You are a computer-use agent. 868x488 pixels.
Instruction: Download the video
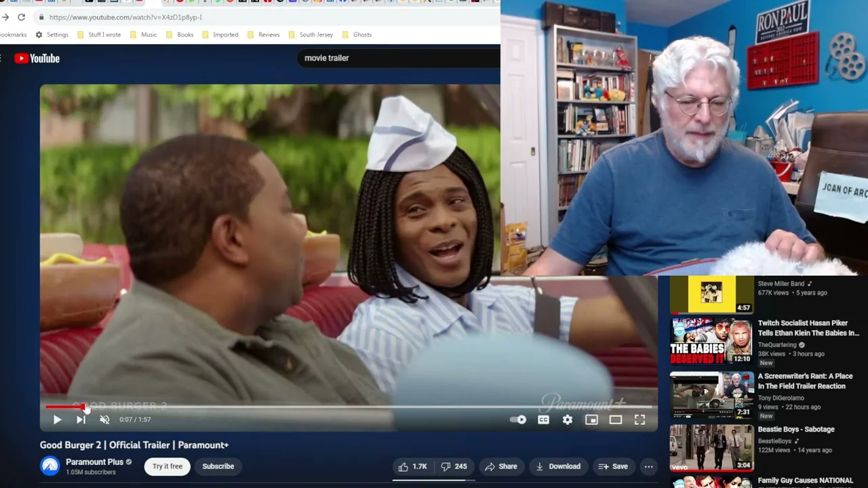(558, 466)
